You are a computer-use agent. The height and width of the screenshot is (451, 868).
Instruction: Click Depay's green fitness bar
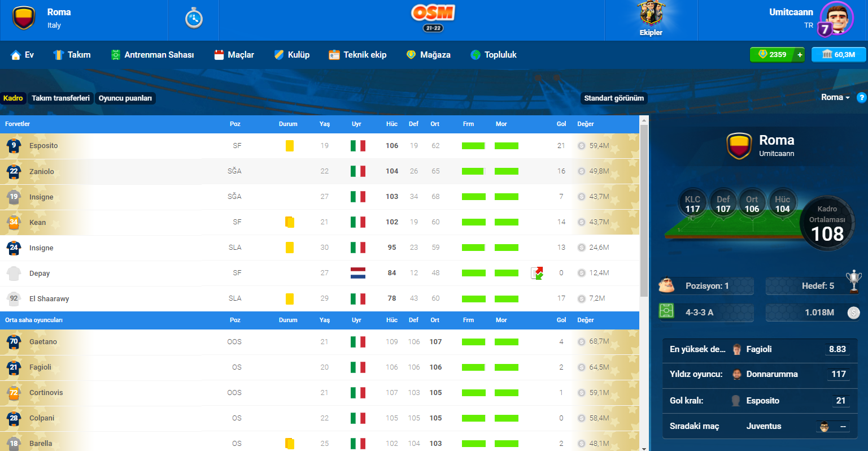[473, 273]
